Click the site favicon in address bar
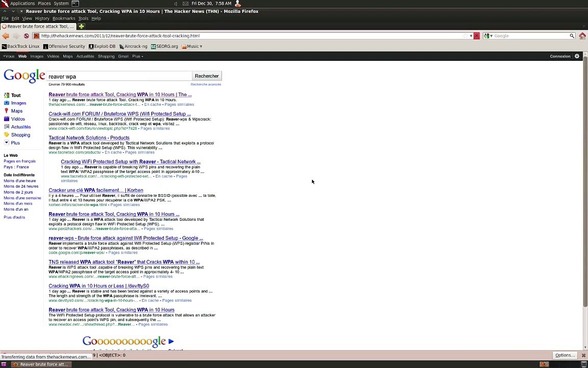 (x=36, y=36)
